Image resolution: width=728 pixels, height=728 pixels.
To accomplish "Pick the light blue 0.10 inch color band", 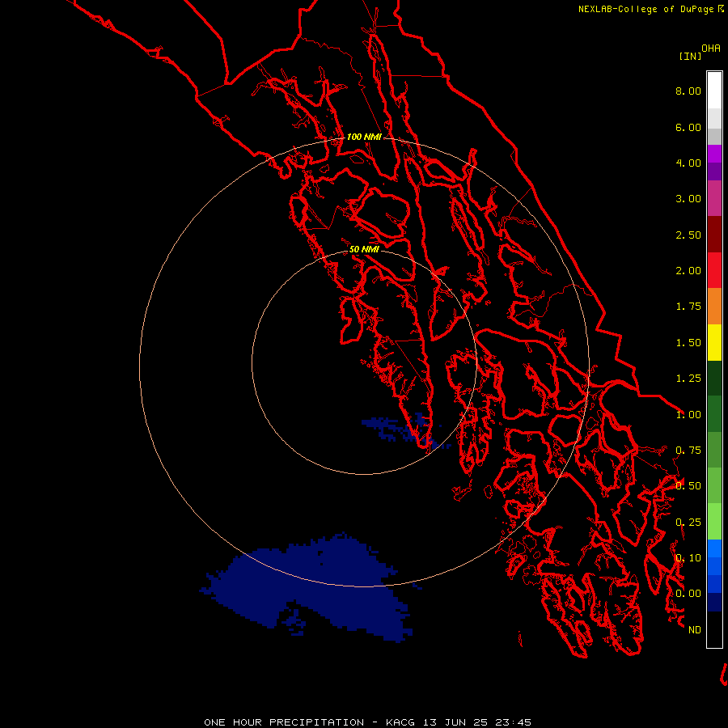I will pyautogui.click(x=714, y=548).
